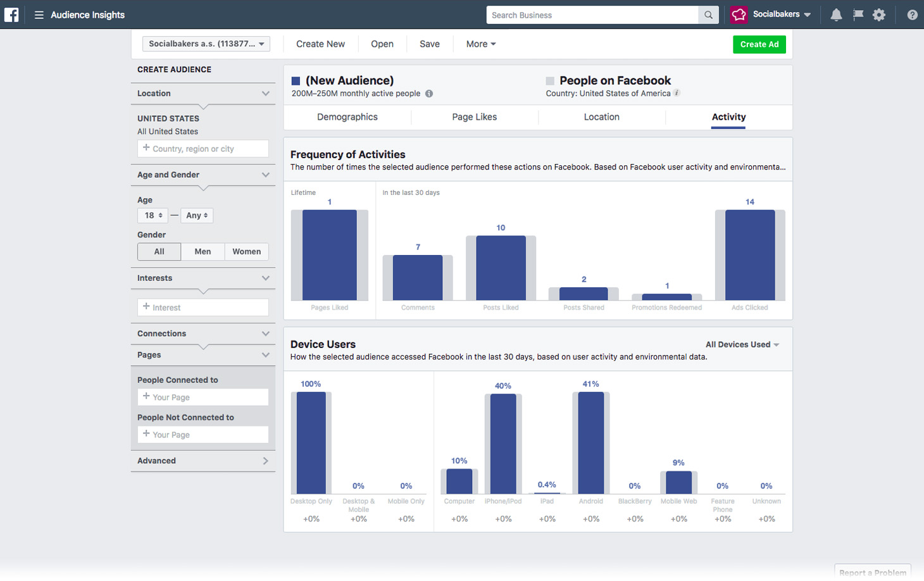Screen dimensions: 924x581
Task: Collapse the Age and Gender section
Action: pyautogui.click(x=266, y=175)
